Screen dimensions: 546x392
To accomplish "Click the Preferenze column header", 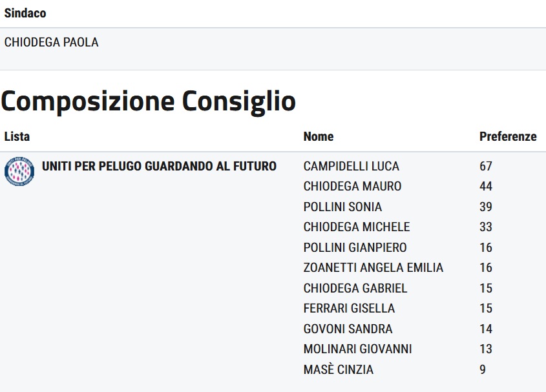I will coord(508,136).
